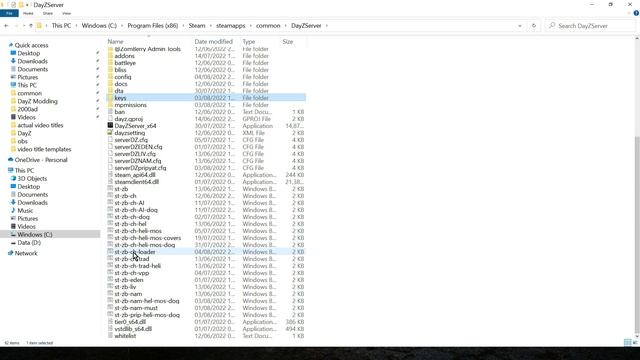Click the Properties quick access toolbar icon
This screenshot has height=360, width=640.
click(13, 5)
